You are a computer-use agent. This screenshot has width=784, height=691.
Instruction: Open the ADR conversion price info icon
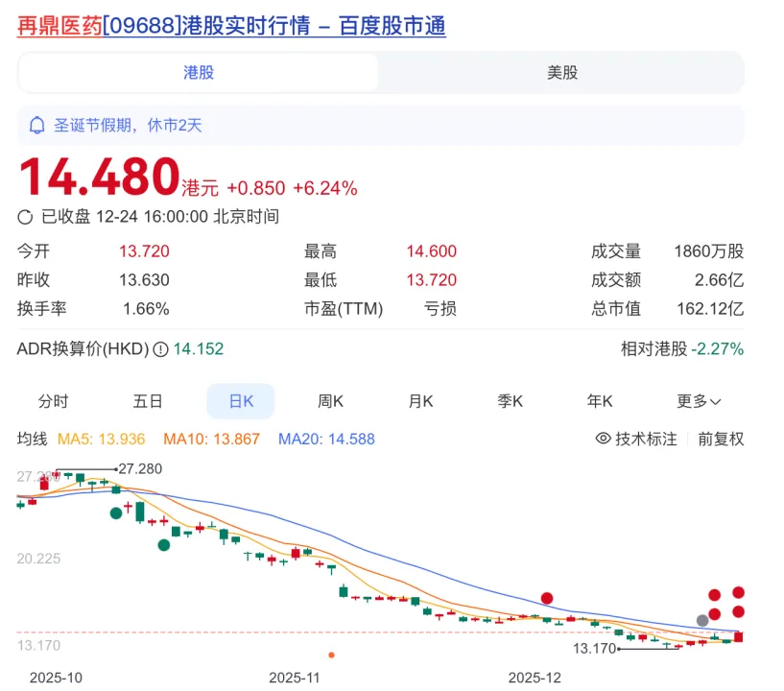coord(160,349)
